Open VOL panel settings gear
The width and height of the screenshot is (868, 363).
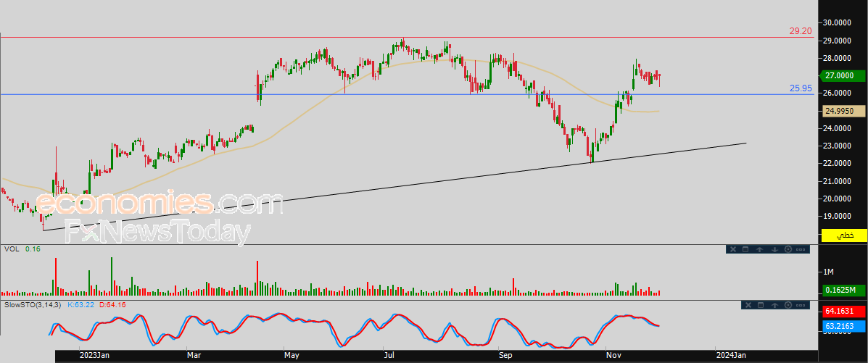788,249
